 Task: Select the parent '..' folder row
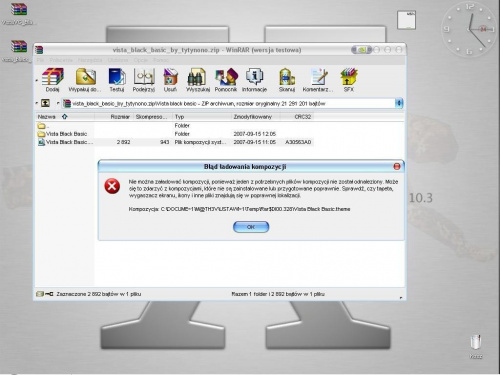(175, 126)
